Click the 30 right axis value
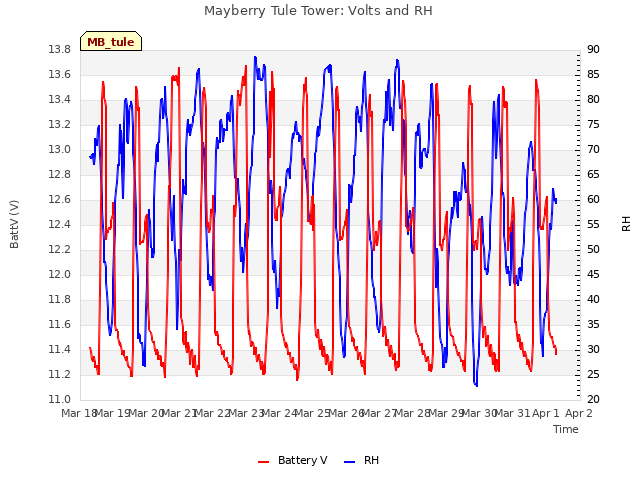This screenshot has width=640, height=480. (x=593, y=350)
